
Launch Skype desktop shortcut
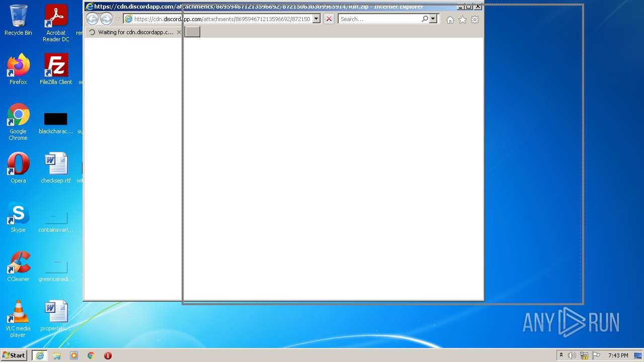(18, 217)
